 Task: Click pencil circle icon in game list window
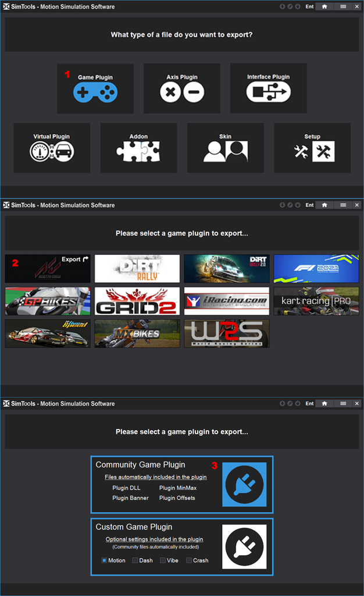290,205
